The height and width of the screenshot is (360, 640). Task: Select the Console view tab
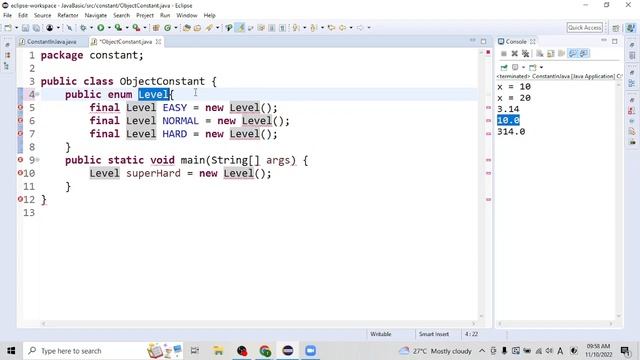(x=516, y=42)
